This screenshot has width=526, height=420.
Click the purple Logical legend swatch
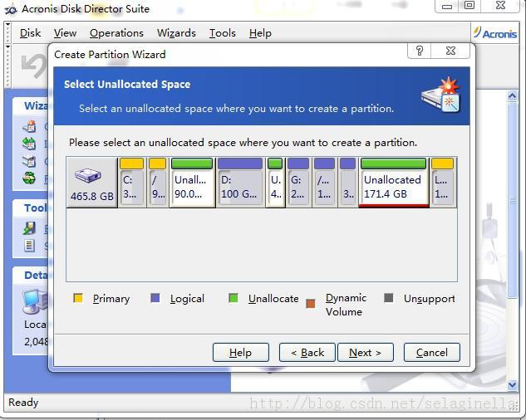pos(155,298)
